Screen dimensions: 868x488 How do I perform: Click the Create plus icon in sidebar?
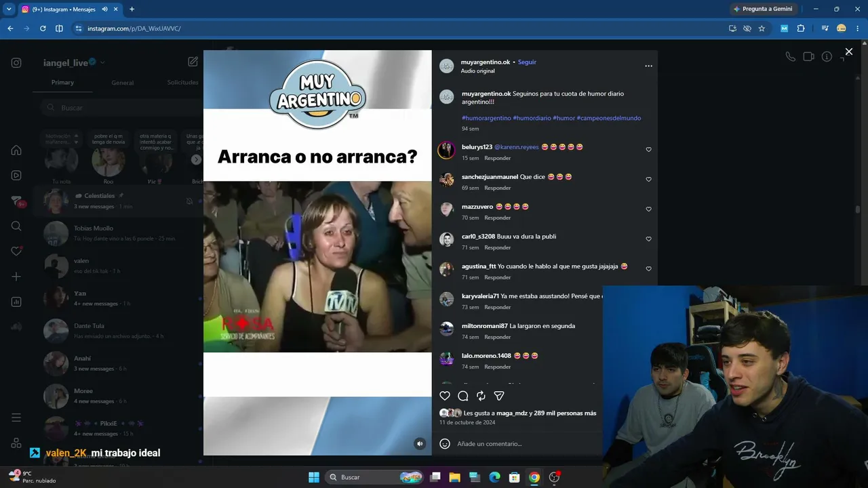[x=16, y=277]
